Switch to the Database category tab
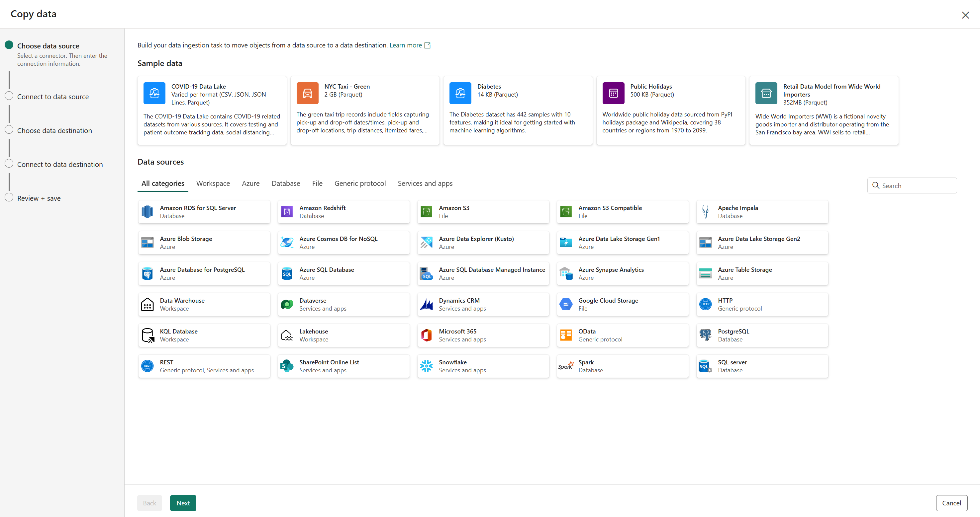980x517 pixels. pyautogui.click(x=285, y=183)
